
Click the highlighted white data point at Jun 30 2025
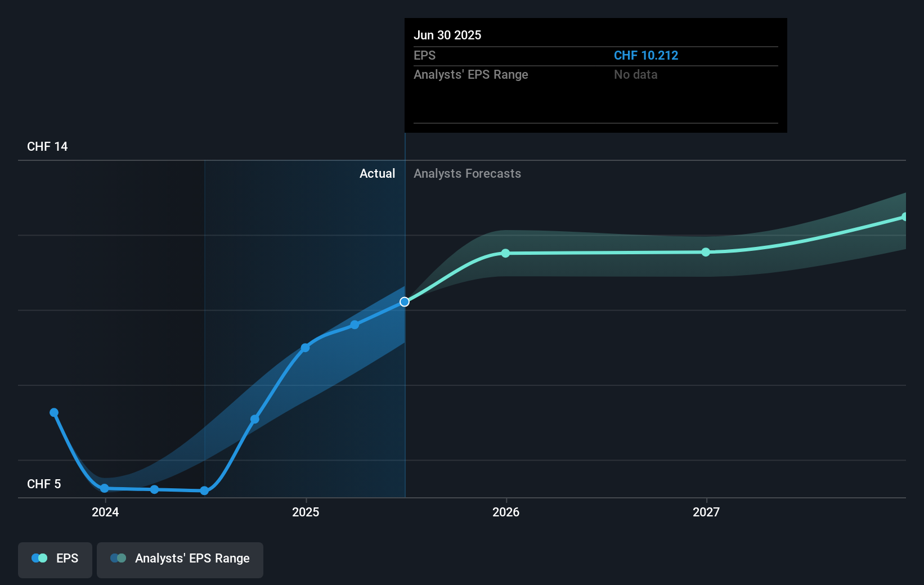(404, 301)
